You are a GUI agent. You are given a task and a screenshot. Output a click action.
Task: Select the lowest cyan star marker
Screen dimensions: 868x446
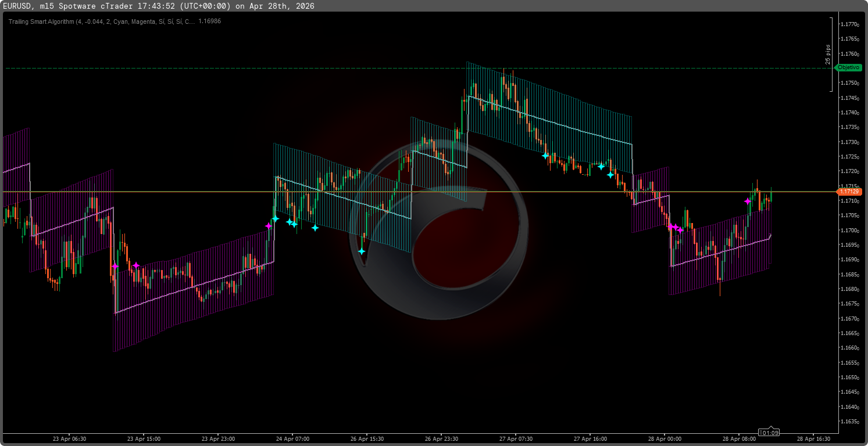pos(362,251)
